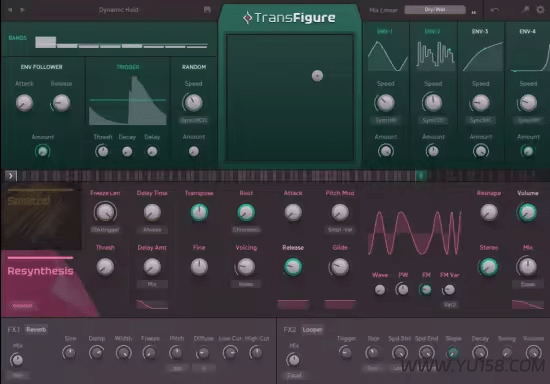Click the FX2 Slope knob

[453, 353]
